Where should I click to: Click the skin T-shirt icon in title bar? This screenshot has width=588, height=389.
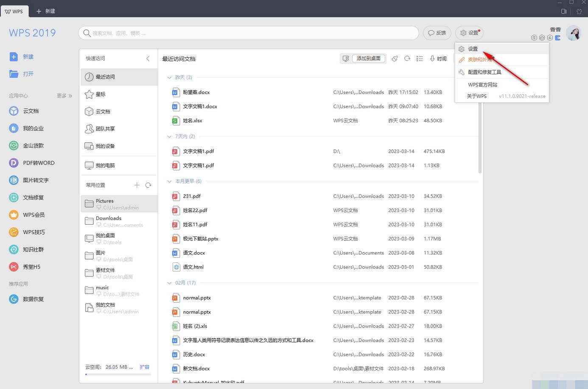click(x=579, y=11)
